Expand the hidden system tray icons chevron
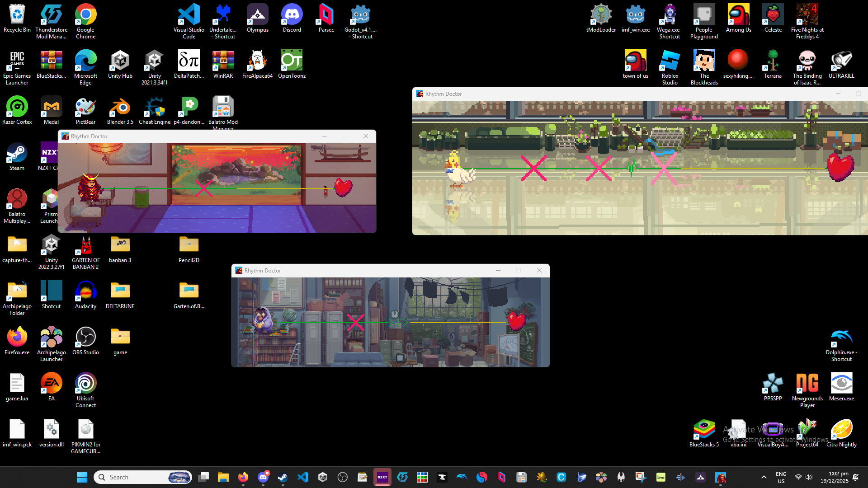This screenshot has height=488, width=868. pyautogui.click(x=764, y=477)
